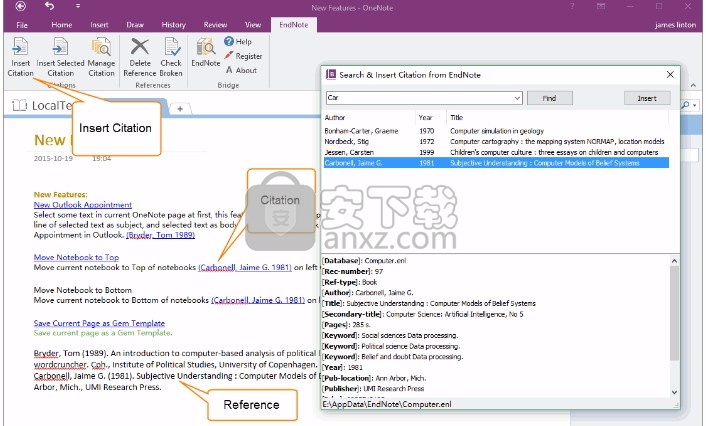Open the New Outlook Appointment link
Viewport: 706px width, 426px height.
(83, 205)
